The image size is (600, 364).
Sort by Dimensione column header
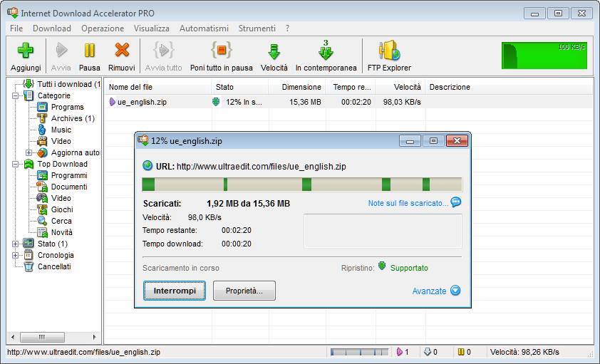(297, 87)
